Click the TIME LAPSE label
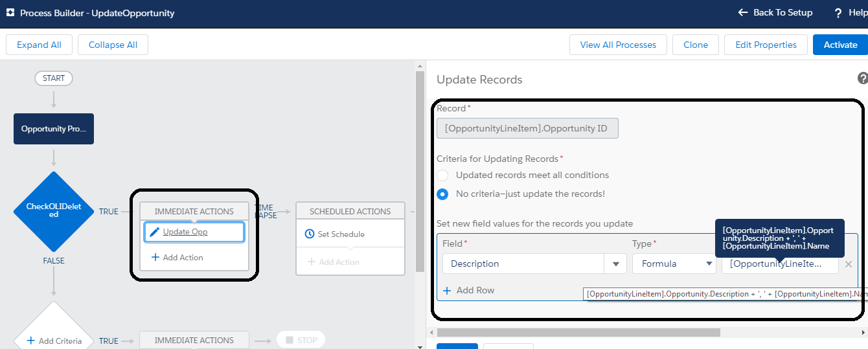 pos(266,211)
